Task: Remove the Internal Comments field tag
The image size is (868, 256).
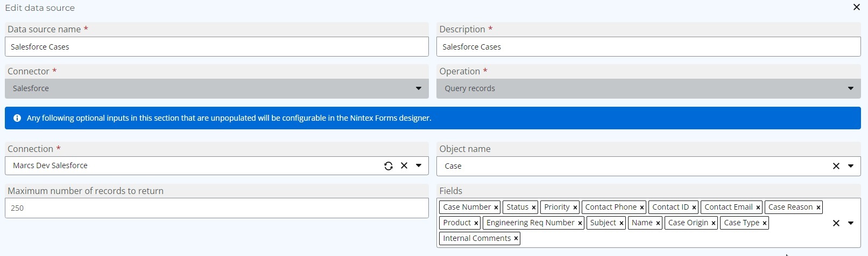Action: (516, 239)
